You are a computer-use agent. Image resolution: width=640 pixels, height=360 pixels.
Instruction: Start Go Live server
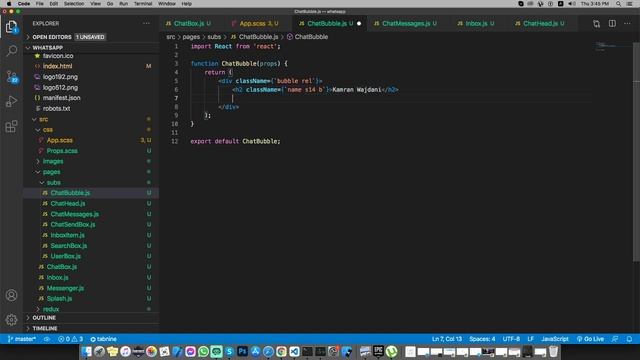click(x=590, y=339)
